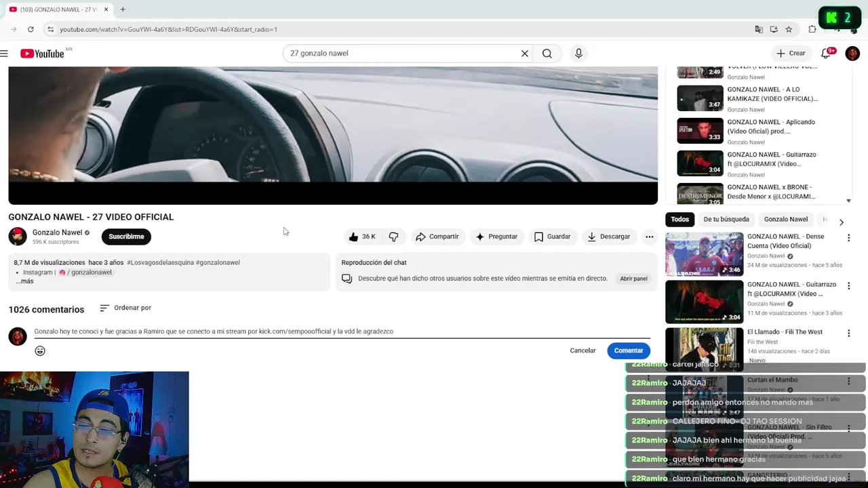Focus the comment text field
The width and height of the screenshot is (868, 488).
(x=342, y=331)
